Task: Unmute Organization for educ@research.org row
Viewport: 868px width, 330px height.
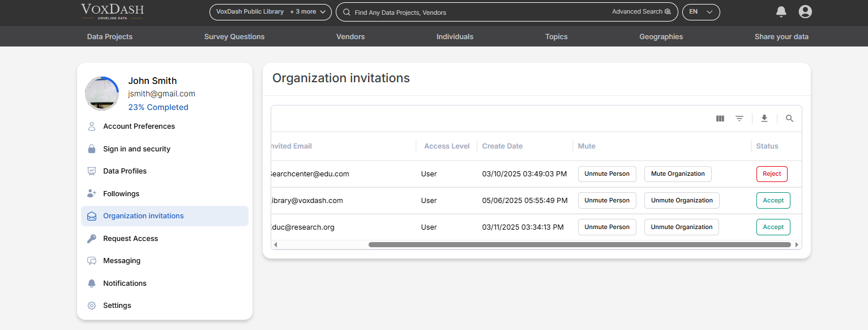Action: (x=681, y=227)
